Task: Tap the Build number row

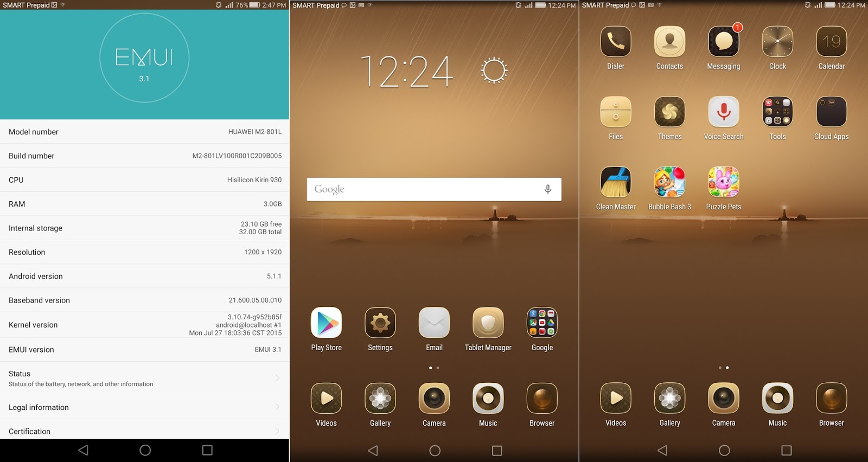Action: pyautogui.click(x=144, y=156)
